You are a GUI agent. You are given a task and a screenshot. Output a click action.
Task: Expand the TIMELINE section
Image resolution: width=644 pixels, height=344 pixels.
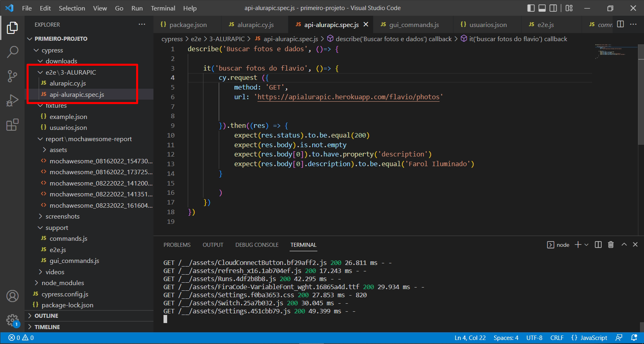point(89,327)
